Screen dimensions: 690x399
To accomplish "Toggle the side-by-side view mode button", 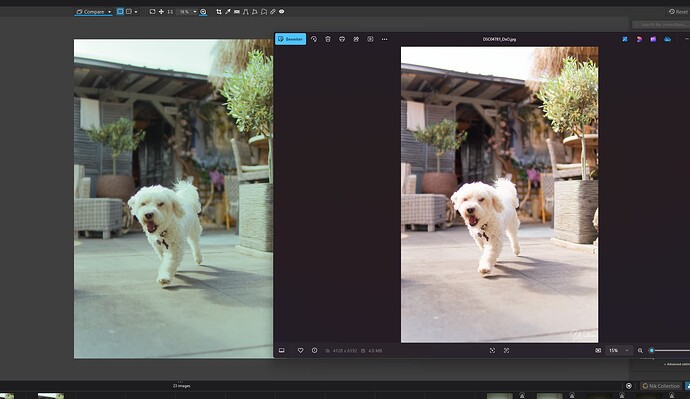I will pos(120,12).
